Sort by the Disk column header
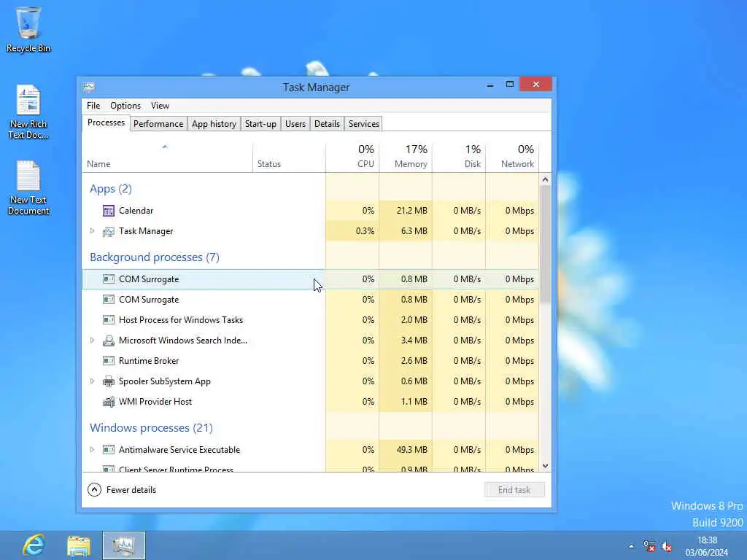Screen dimensions: 747x560 click(460, 157)
